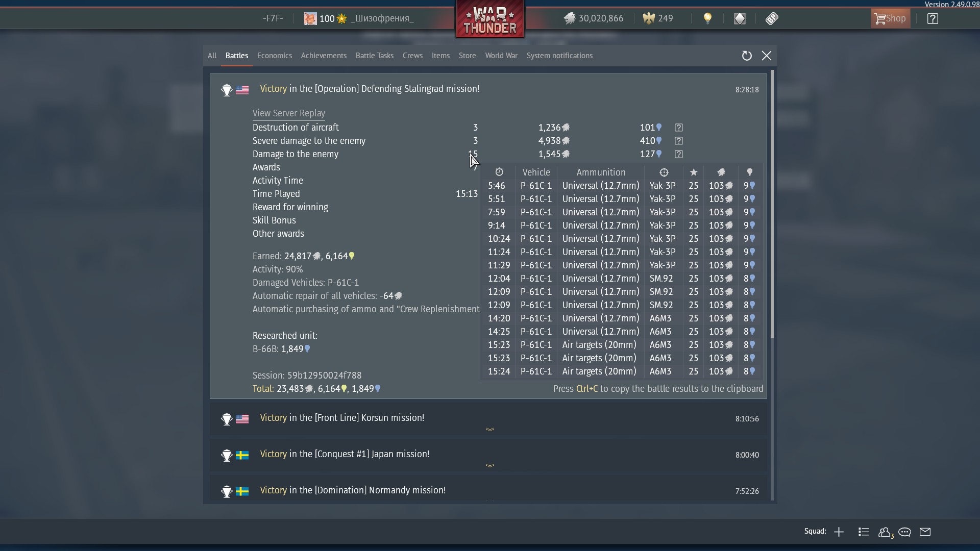Click the player profile avatar
Screen dimensions: 980x551
pyautogui.click(x=310, y=19)
